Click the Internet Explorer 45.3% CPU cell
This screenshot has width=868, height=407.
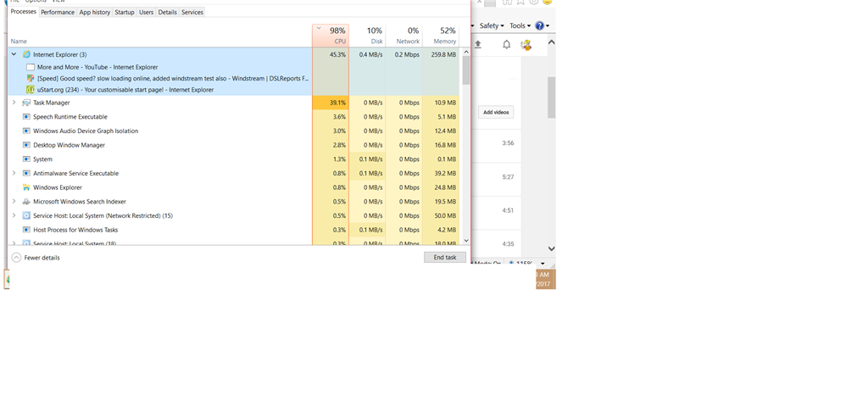tap(331, 54)
